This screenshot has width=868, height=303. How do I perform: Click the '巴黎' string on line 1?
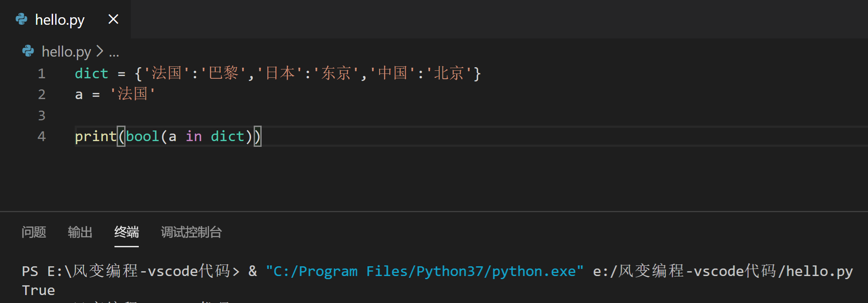(223, 73)
